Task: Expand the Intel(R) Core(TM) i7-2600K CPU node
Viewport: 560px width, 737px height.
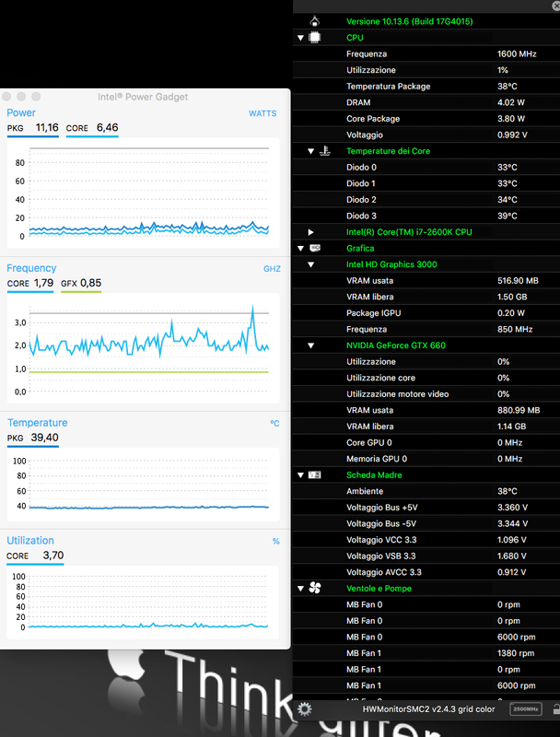Action: point(310,232)
